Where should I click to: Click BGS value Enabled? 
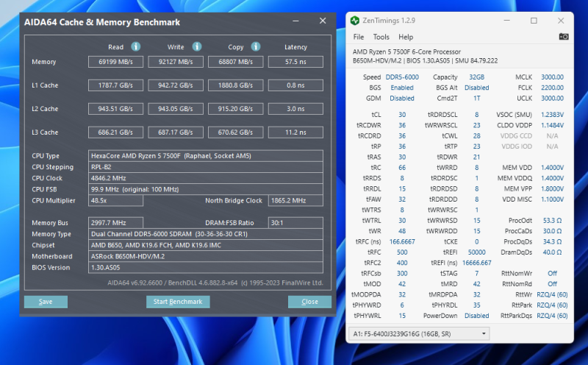(x=402, y=88)
